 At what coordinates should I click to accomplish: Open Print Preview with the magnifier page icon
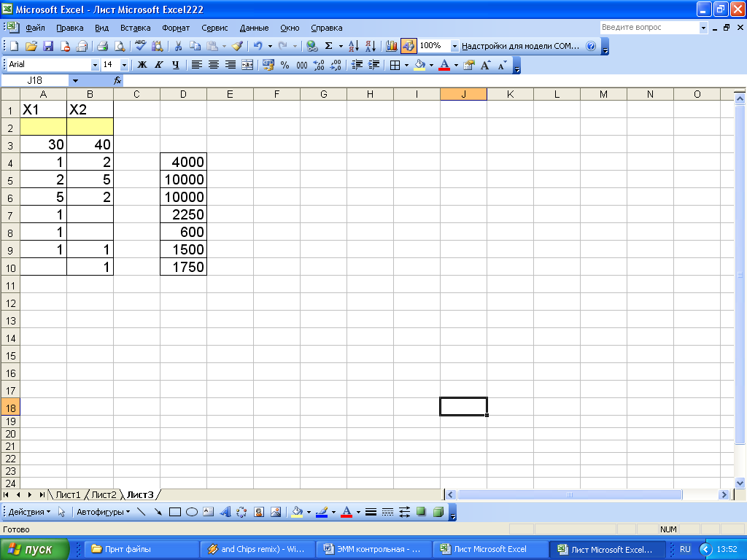tap(120, 46)
